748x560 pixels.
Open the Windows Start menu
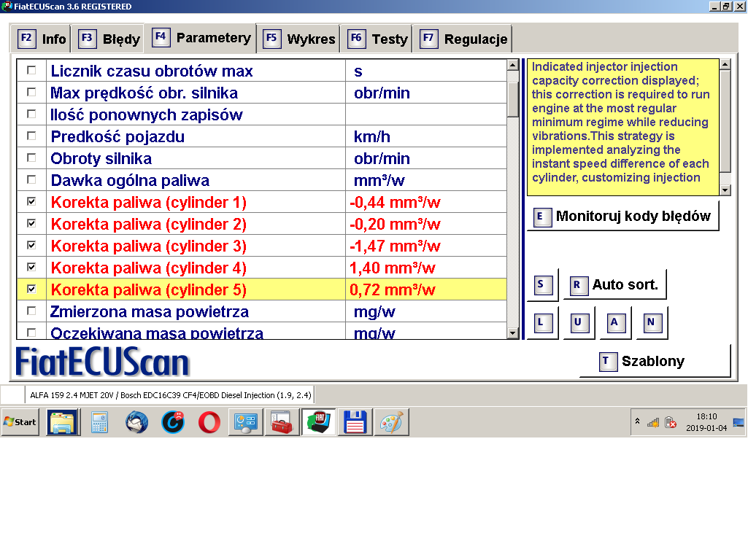[20, 421]
